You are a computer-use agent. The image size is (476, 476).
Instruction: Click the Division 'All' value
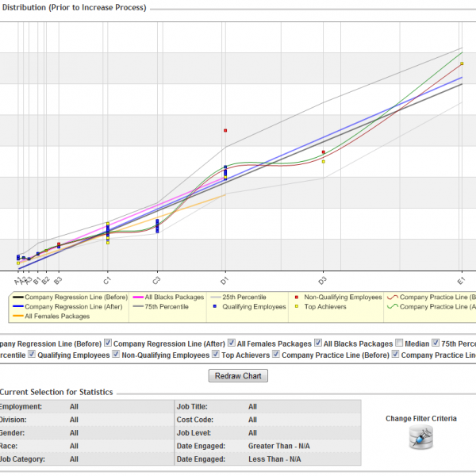point(74,420)
